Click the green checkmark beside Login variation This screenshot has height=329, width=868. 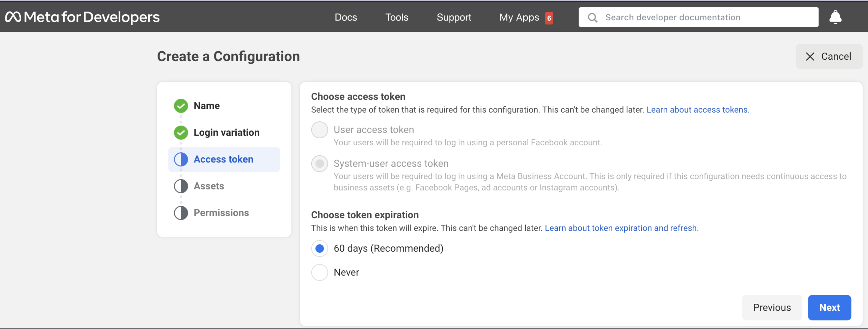pyautogui.click(x=181, y=133)
